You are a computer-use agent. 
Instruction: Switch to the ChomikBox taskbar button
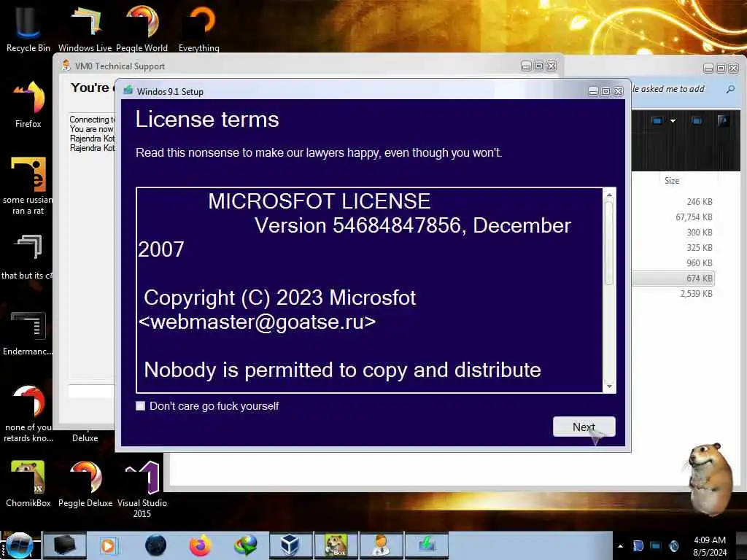coord(336,545)
